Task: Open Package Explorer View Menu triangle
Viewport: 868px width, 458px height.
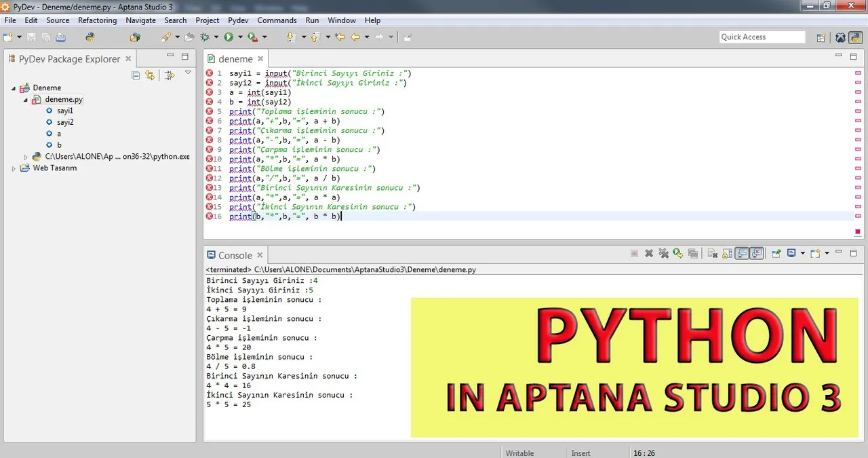Action: [188, 73]
